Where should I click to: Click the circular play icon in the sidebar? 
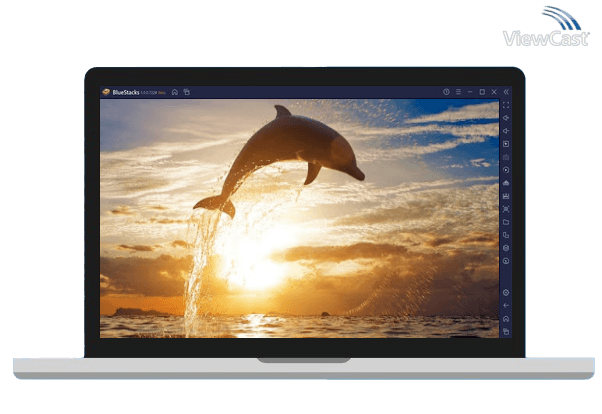pyautogui.click(x=506, y=170)
